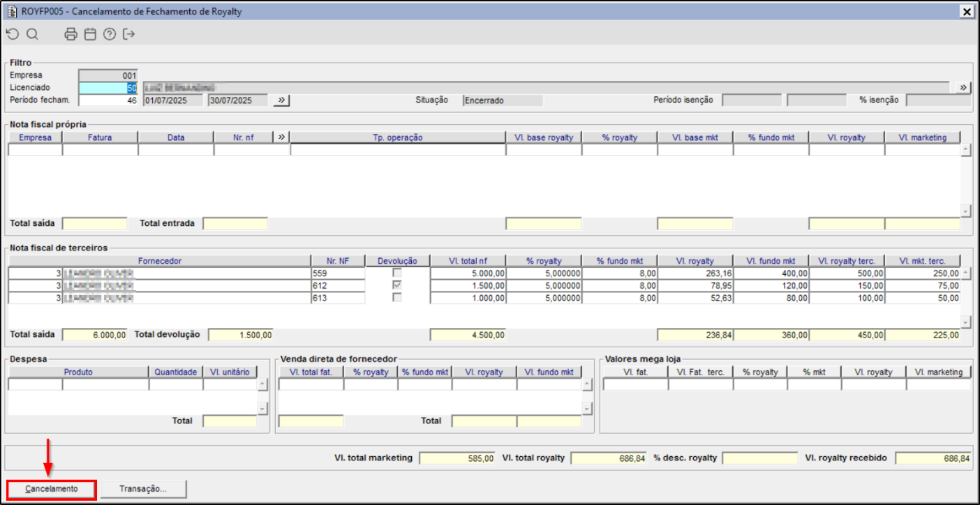Open the calendar toolbar icon

tap(90, 34)
